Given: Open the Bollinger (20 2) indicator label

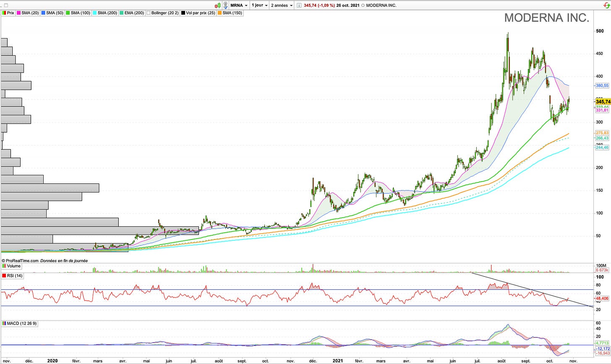Looking at the screenshot, I should (x=162, y=13).
